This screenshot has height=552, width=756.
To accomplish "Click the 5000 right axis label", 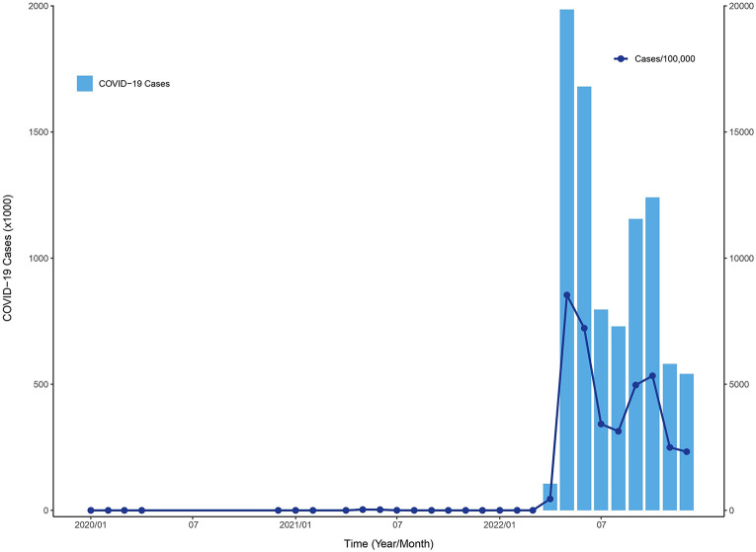I will tap(740, 384).
